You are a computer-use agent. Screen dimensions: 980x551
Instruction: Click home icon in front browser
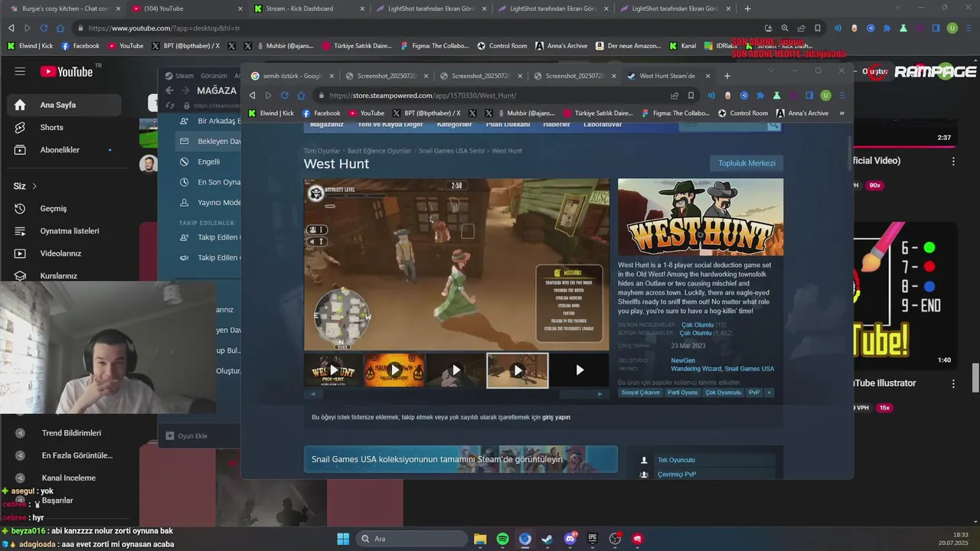point(301,96)
